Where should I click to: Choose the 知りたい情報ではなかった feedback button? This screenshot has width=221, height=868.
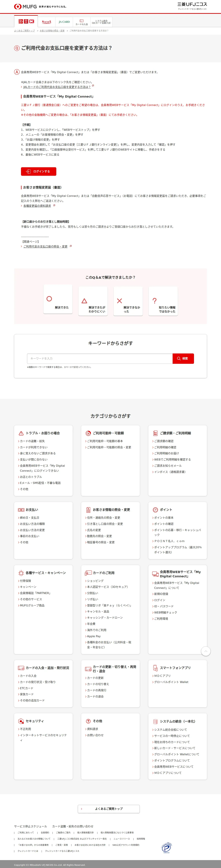[163, 301]
